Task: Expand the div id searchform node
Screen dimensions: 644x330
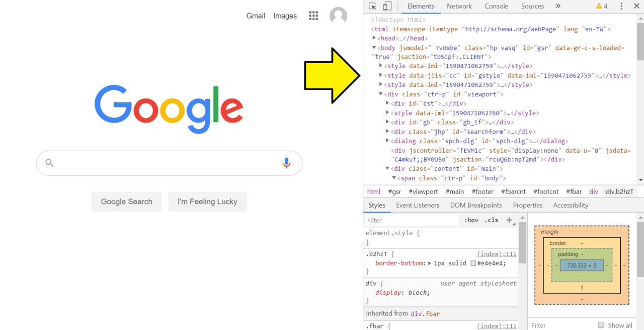Action: click(387, 131)
